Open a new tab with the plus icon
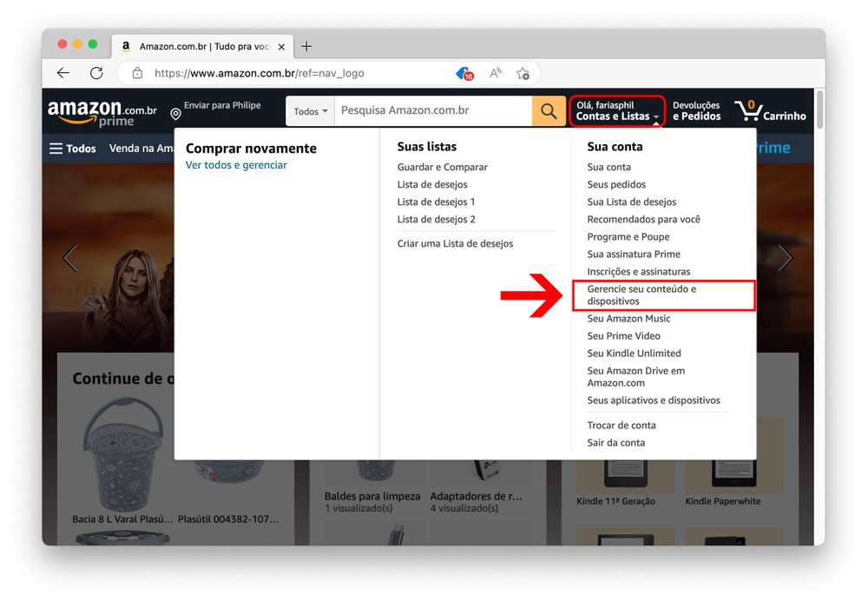The width and height of the screenshot is (868, 602). click(x=306, y=47)
